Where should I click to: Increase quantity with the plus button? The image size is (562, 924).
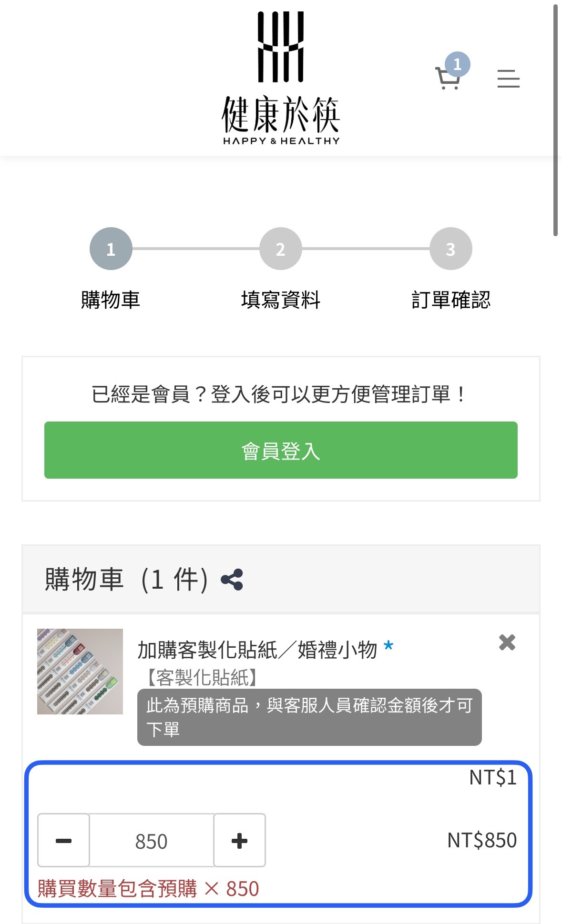(239, 841)
